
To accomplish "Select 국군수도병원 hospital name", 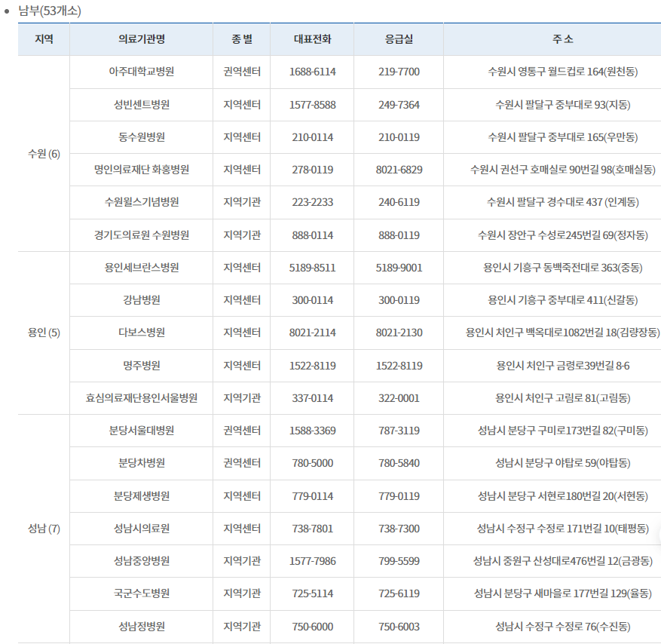I will (141, 593).
